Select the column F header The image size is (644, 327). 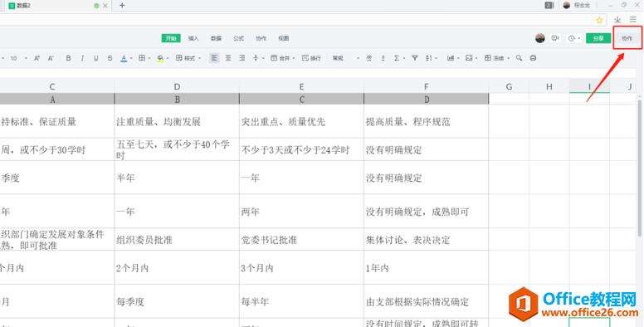coord(427,86)
